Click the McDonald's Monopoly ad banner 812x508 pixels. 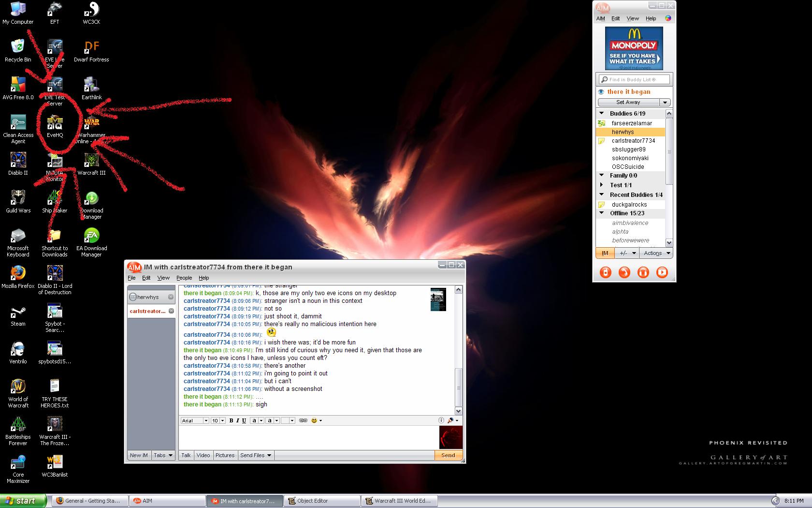pos(634,48)
